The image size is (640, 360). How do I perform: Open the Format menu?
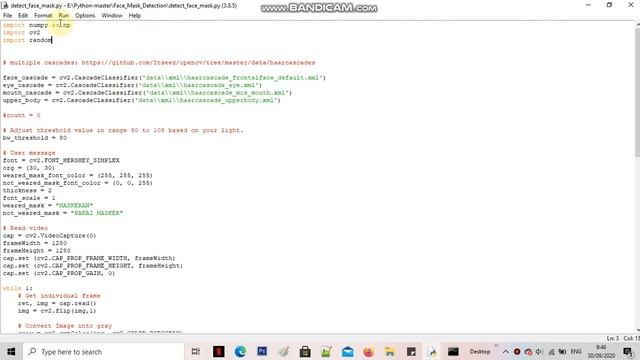[x=43, y=16]
